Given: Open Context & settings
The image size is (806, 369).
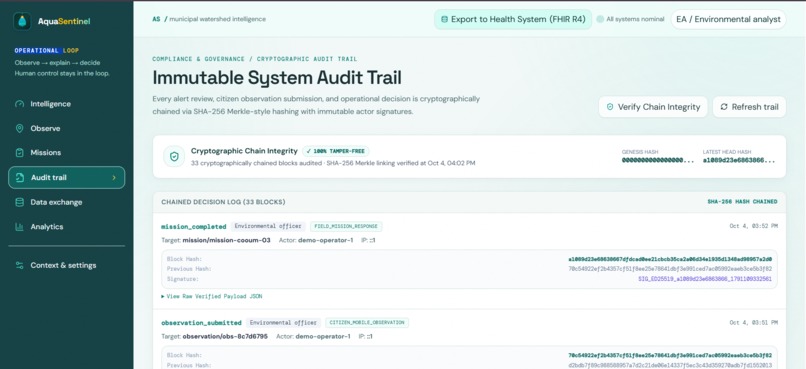Looking at the screenshot, I should pyautogui.click(x=66, y=266).
